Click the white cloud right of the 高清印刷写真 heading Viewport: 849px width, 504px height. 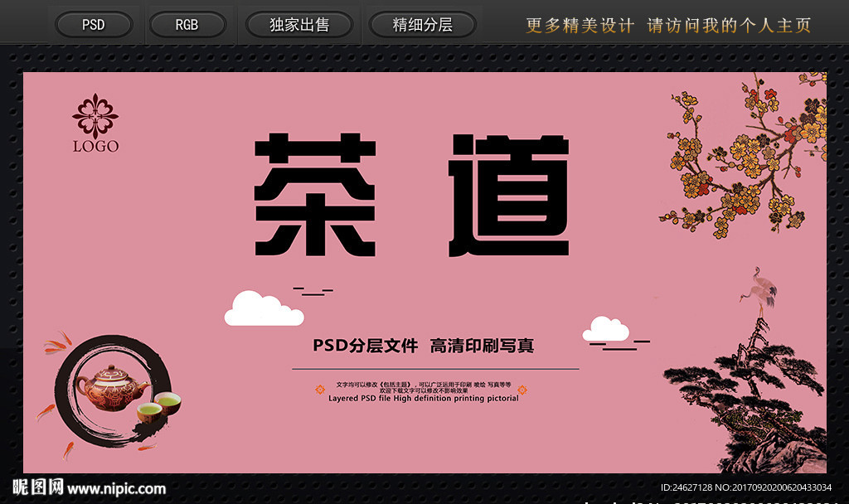pyautogui.click(x=606, y=328)
